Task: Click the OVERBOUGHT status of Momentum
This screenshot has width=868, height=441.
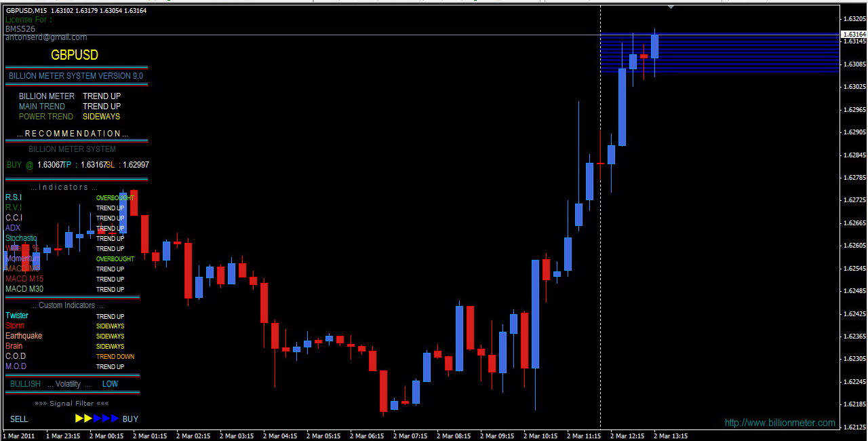Action: pos(115,259)
